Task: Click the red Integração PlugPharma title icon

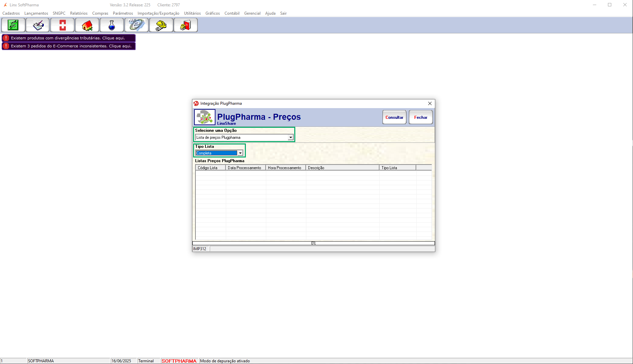Action: [x=196, y=103]
